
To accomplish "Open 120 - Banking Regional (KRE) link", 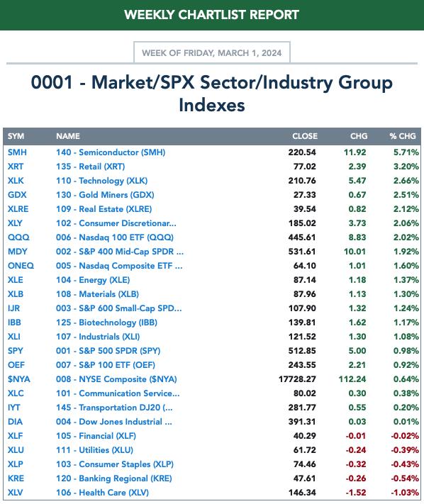I will click(x=113, y=478).
